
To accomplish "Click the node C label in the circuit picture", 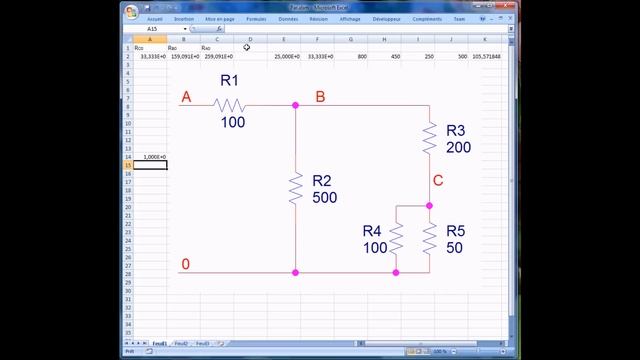I will (438, 180).
